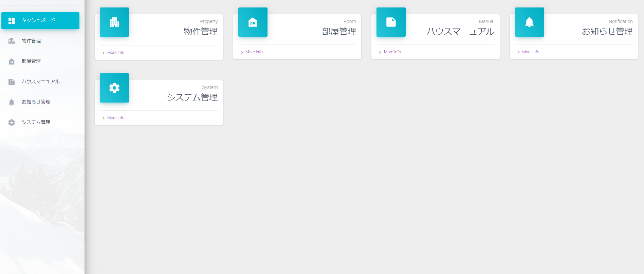Image resolution: width=644 pixels, height=274 pixels.
Task: Click the システム管理 card title
Action: coord(192,97)
